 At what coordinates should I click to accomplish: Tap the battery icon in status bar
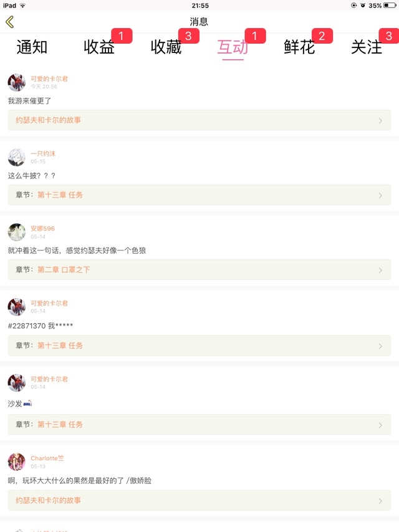[390, 5]
